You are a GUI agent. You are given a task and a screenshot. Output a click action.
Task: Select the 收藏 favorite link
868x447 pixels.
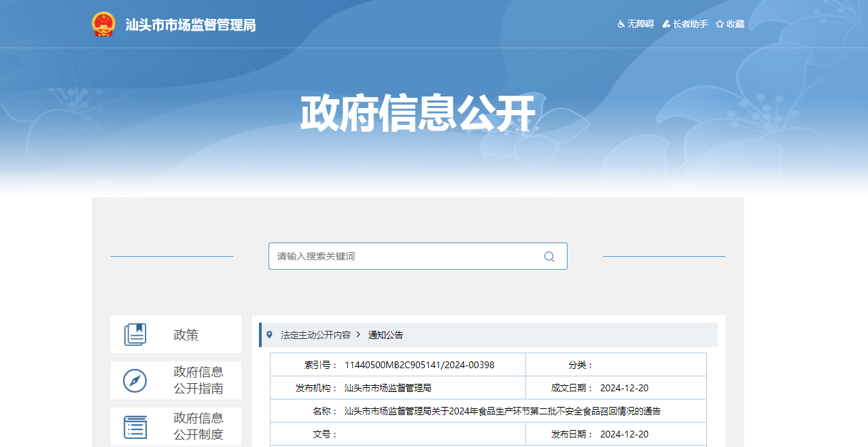tap(735, 24)
